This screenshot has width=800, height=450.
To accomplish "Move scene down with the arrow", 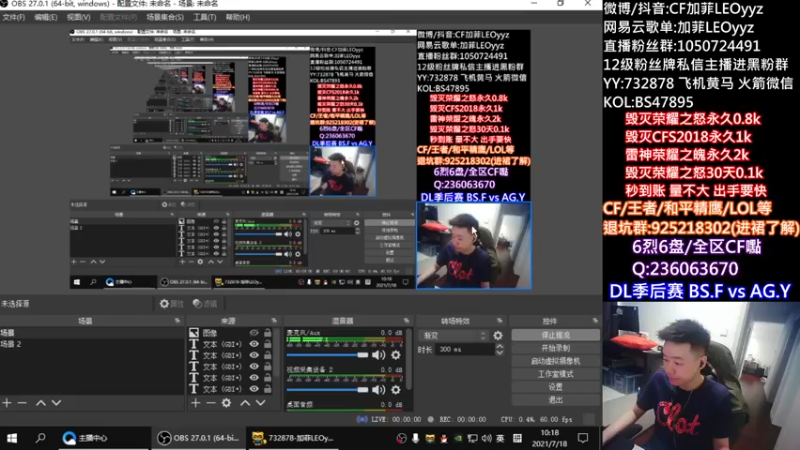I will tap(56, 403).
